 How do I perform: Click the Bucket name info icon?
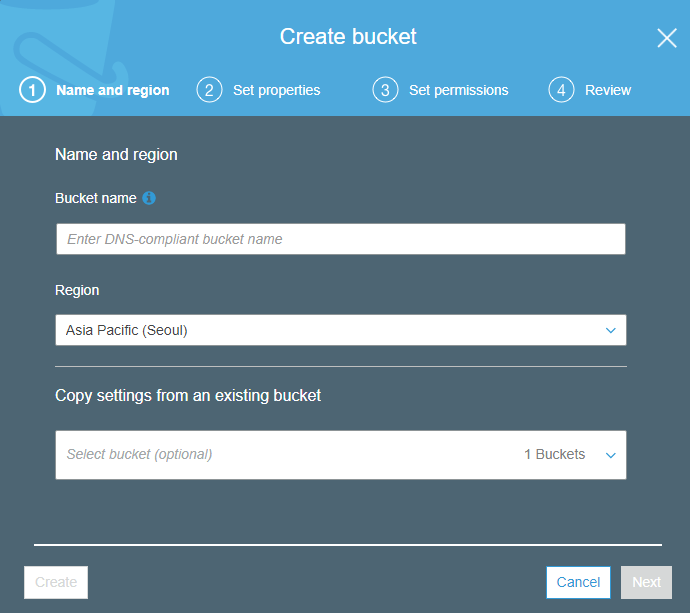(x=149, y=198)
